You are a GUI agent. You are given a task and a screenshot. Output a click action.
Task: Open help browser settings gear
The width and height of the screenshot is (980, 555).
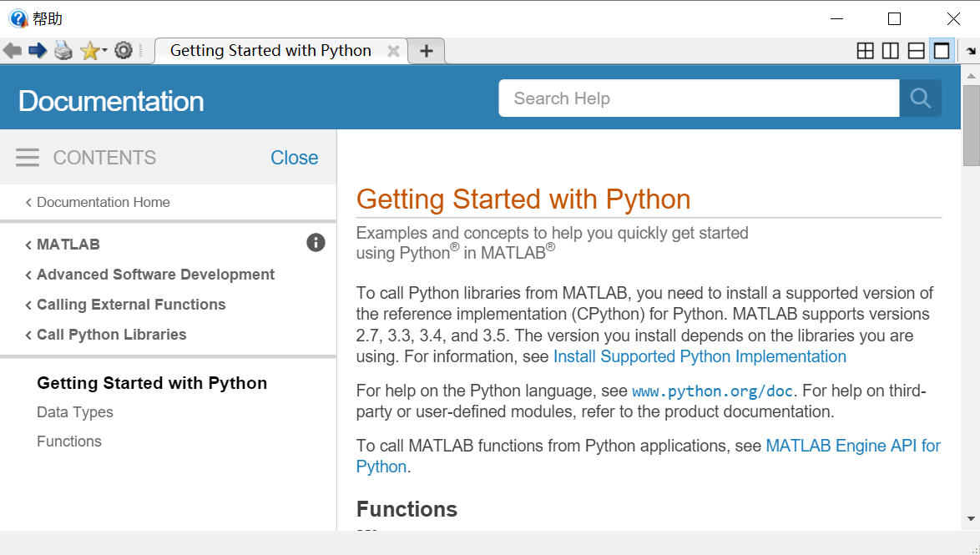coord(124,50)
